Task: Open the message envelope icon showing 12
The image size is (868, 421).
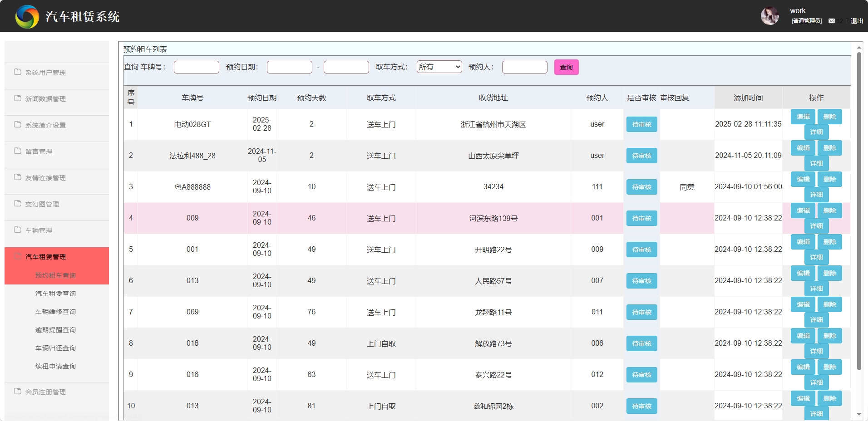Action: tap(832, 21)
